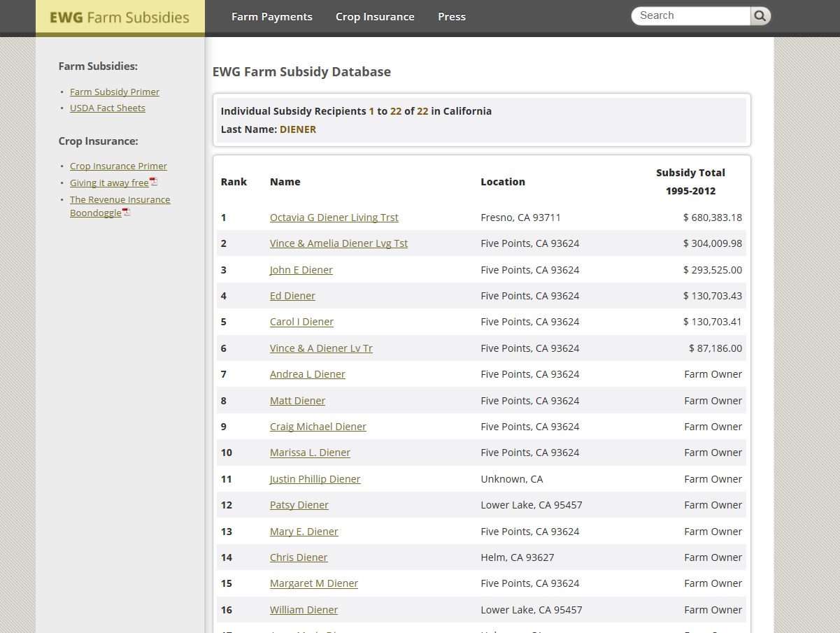Open the EWG Farm Subsidies logo
This screenshot has height=633, width=840.
coord(120,17)
